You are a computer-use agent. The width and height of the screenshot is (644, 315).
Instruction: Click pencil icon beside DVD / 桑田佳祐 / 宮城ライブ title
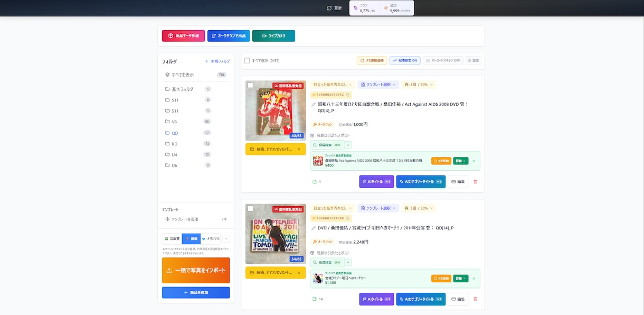tap(314, 228)
